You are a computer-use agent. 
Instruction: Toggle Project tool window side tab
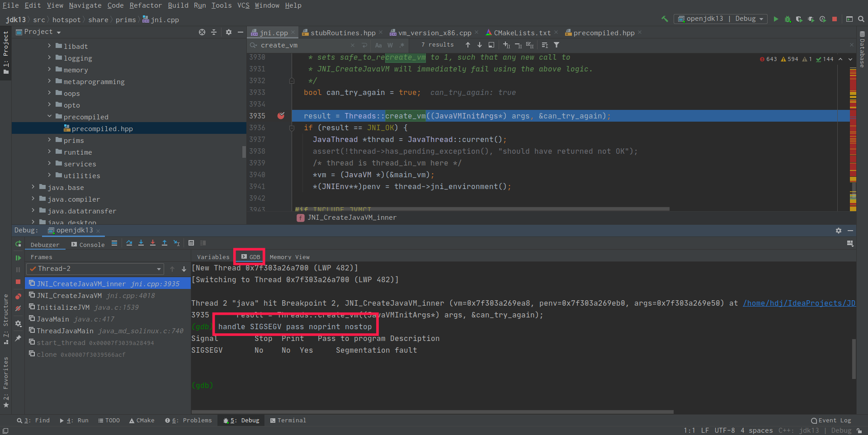(x=6, y=53)
